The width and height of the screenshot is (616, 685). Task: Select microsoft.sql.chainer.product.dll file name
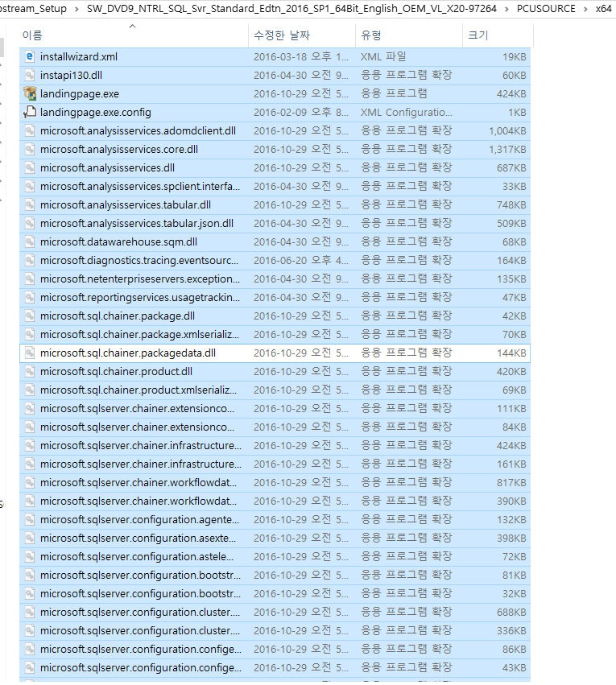click(116, 371)
